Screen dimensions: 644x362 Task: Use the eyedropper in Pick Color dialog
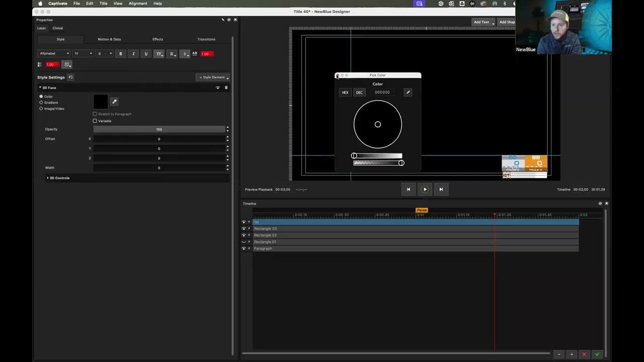click(x=408, y=93)
